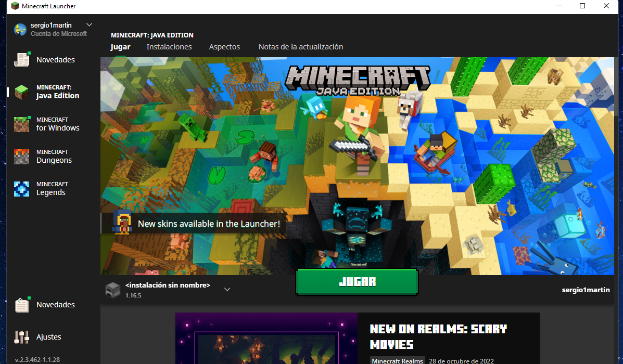
Task: Select the Minecraft Java Edition grass block icon
Action: coord(21,92)
